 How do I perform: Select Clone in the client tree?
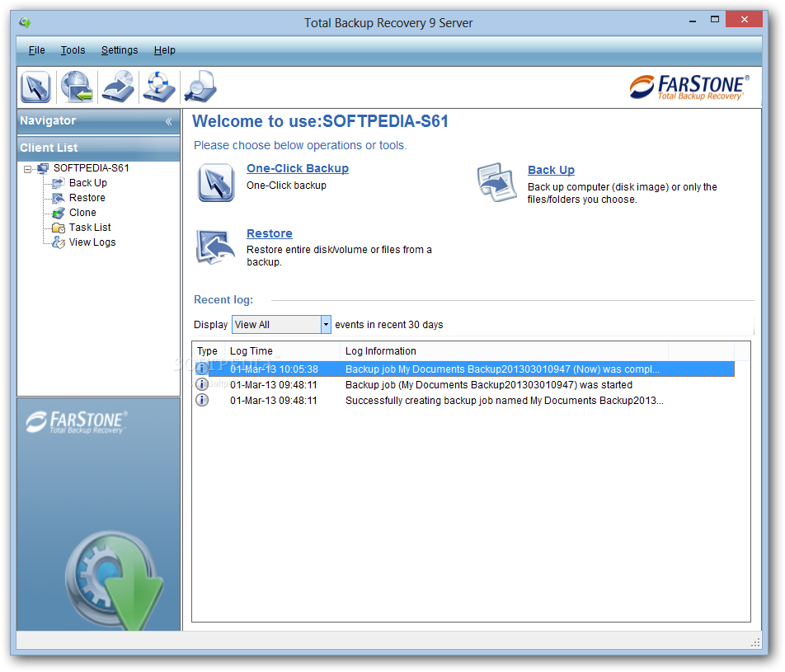point(82,213)
